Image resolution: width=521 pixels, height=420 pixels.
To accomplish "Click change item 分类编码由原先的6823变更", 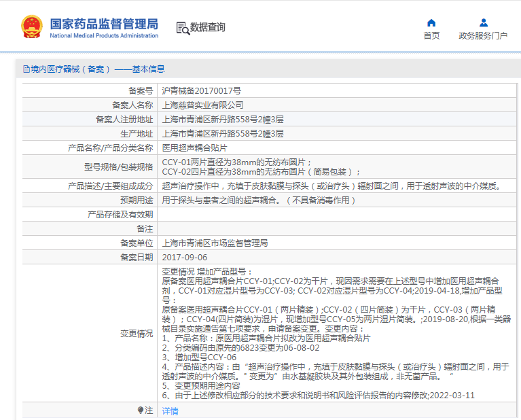I will 240,348.
